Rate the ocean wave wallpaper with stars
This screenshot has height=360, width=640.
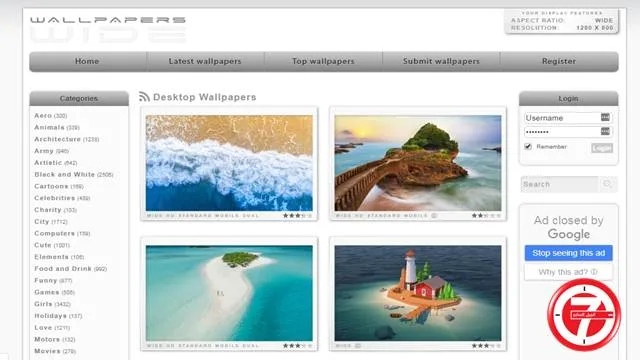(297, 216)
